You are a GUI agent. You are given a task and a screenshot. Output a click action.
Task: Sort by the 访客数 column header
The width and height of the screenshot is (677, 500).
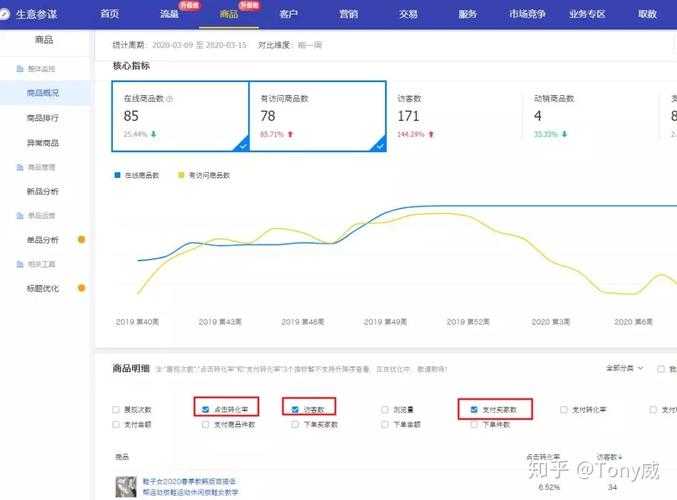click(609, 457)
